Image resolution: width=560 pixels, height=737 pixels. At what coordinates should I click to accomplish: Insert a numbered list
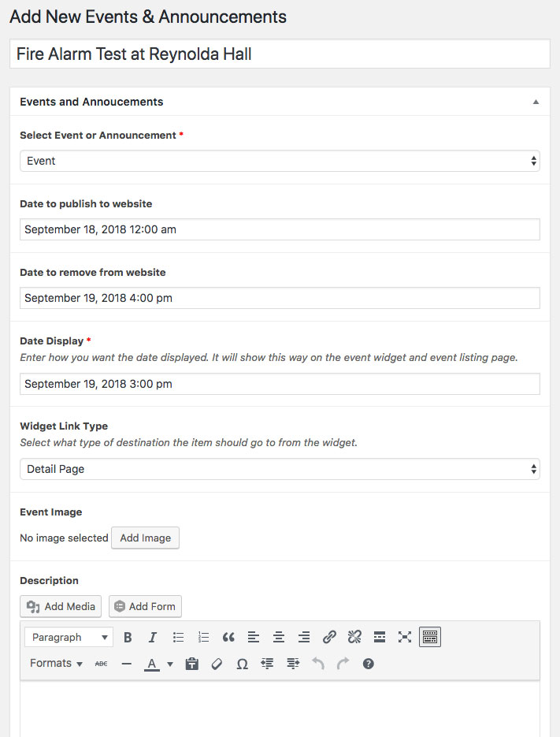pyautogui.click(x=203, y=638)
